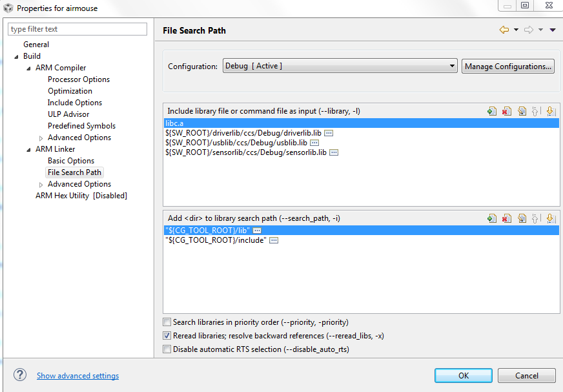Screen dimensions: 563x392
Task: Collapse the ARM Compiler tree node
Action: (x=28, y=68)
